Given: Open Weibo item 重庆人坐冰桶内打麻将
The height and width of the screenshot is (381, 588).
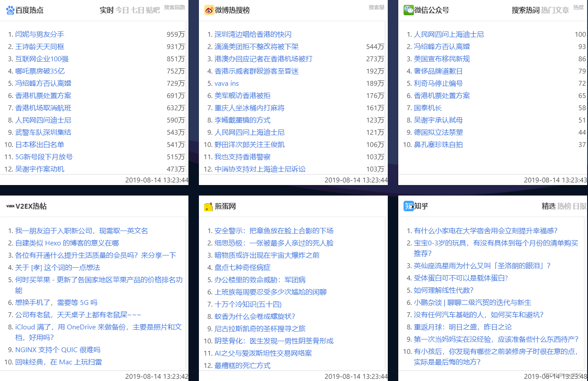Looking at the screenshot, I should coord(250,108).
